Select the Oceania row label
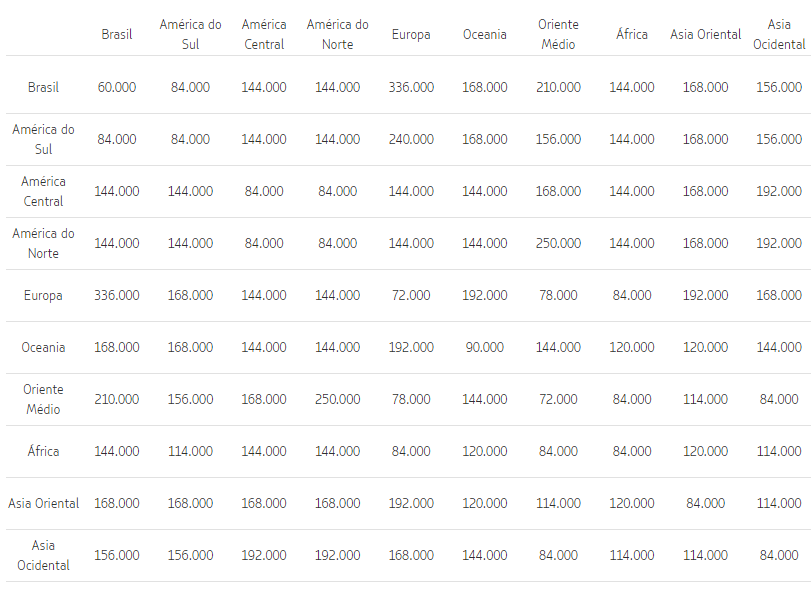The width and height of the screenshot is (811, 597). (x=43, y=347)
